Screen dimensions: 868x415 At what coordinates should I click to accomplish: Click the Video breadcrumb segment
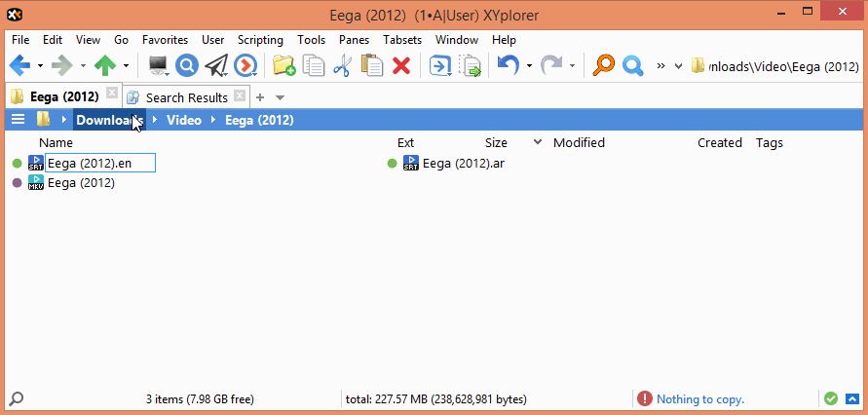pos(184,120)
